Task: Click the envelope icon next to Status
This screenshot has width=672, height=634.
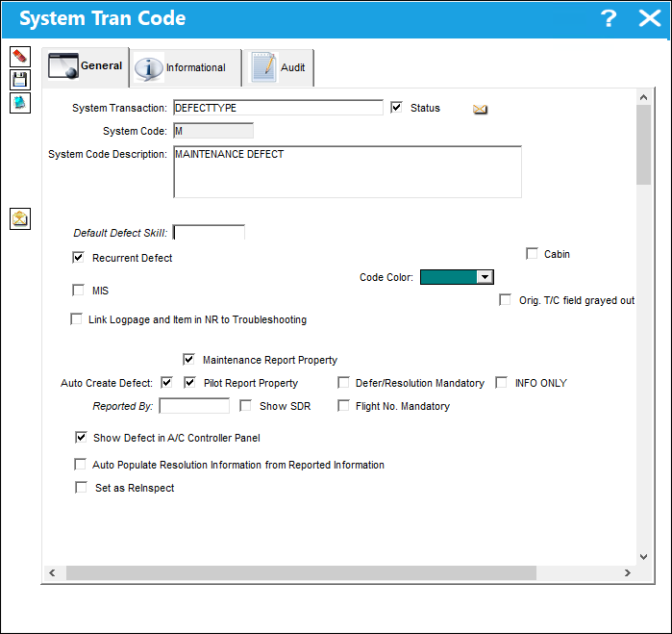Action: coord(480,109)
